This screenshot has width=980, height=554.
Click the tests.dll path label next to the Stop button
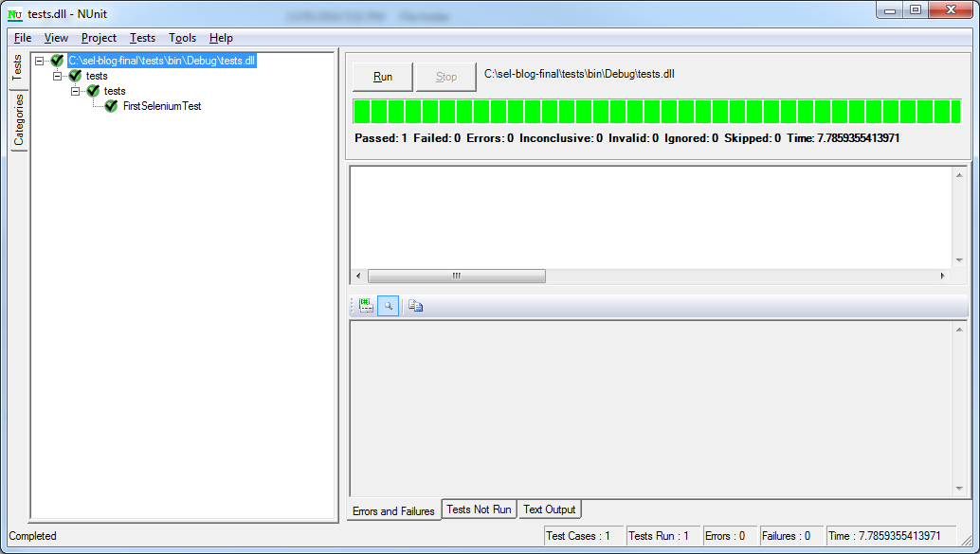point(579,74)
